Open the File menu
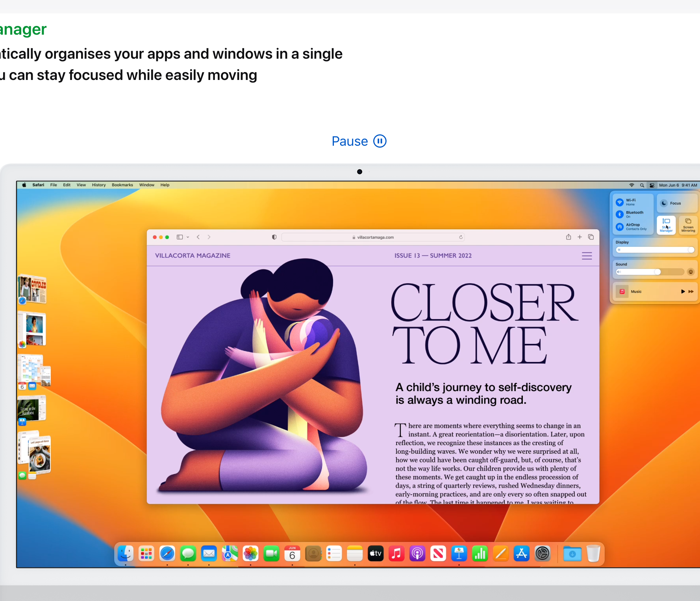Viewport: 700px width, 601px height. coord(54,185)
